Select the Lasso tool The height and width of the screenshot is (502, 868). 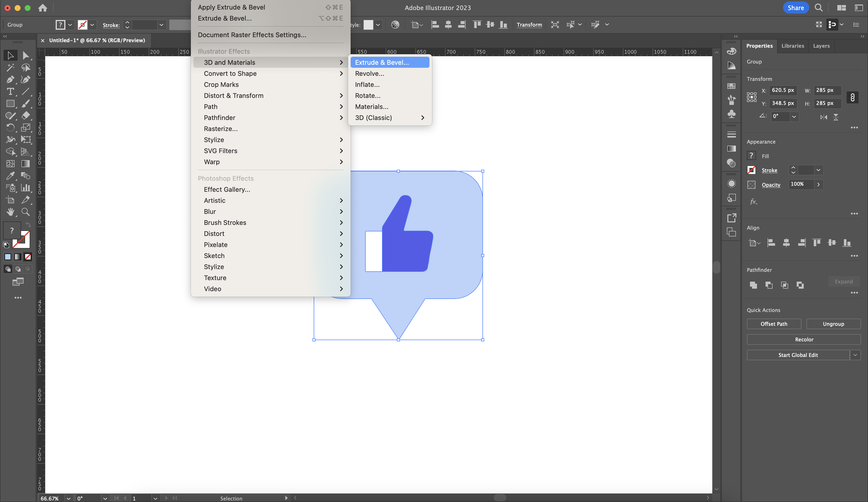pyautogui.click(x=25, y=68)
